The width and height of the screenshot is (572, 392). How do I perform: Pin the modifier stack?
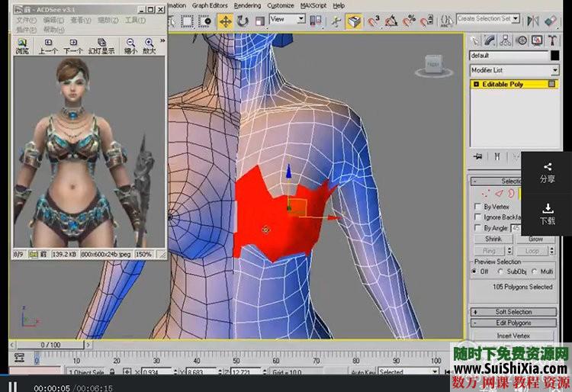tap(477, 157)
